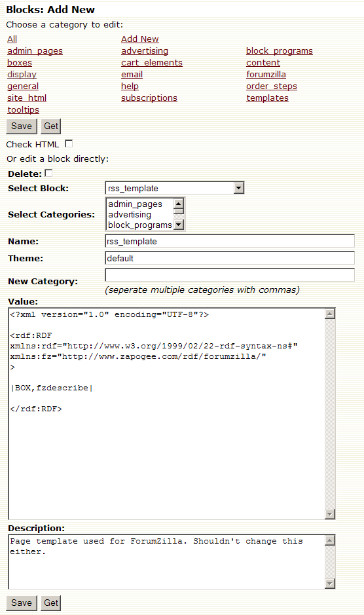Click categories list scroll down arrow
Image resolution: width=364 pixels, height=615 pixels.
(179, 225)
